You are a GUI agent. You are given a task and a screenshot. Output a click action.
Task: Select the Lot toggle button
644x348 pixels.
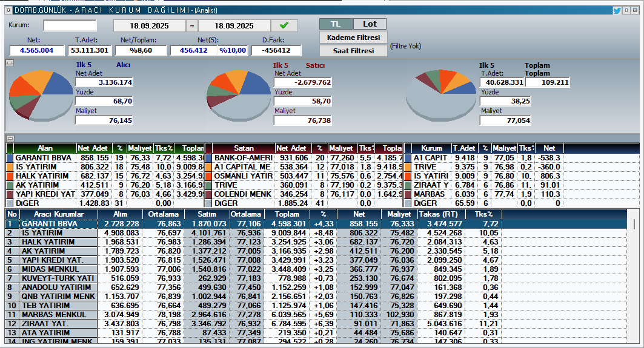coord(370,24)
